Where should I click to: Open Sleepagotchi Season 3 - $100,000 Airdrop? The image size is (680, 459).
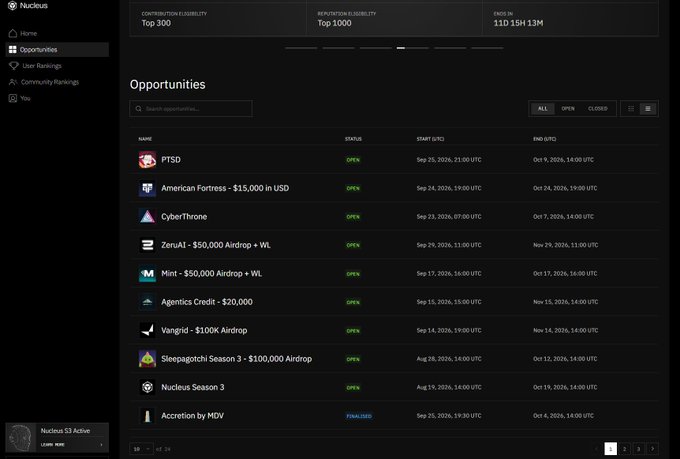[x=236, y=359]
